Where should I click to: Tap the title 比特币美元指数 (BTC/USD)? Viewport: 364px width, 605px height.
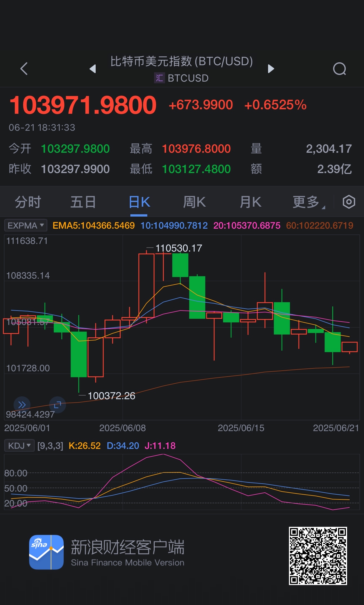click(182, 61)
